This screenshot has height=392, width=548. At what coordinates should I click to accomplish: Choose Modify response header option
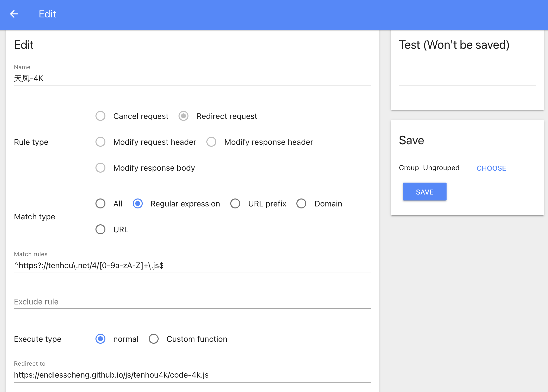(211, 142)
